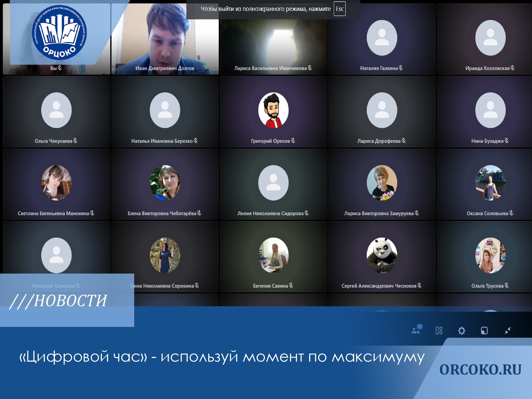
Task: Click Евгения Савина's participant name label
Action: [x=270, y=286]
